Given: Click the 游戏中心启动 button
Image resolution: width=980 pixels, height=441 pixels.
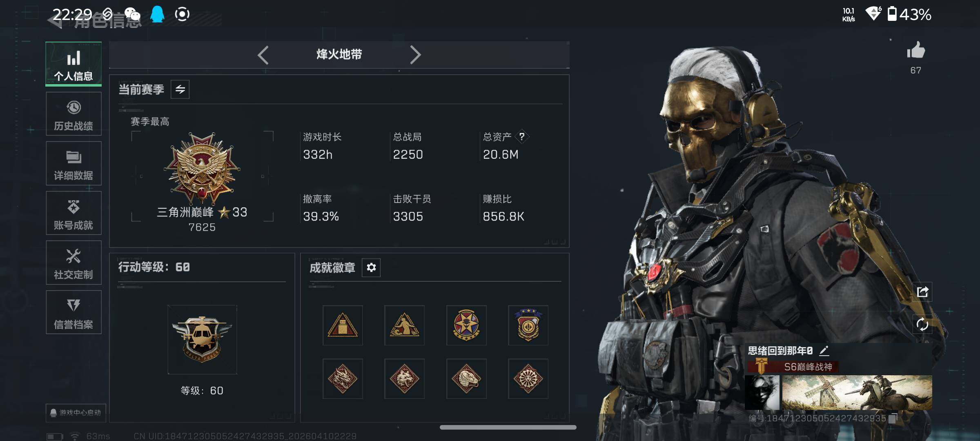Looking at the screenshot, I should (x=76, y=413).
